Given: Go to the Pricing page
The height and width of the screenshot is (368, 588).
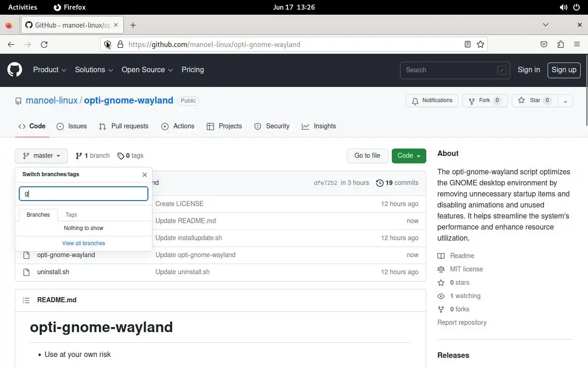Looking at the screenshot, I should click(192, 70).
